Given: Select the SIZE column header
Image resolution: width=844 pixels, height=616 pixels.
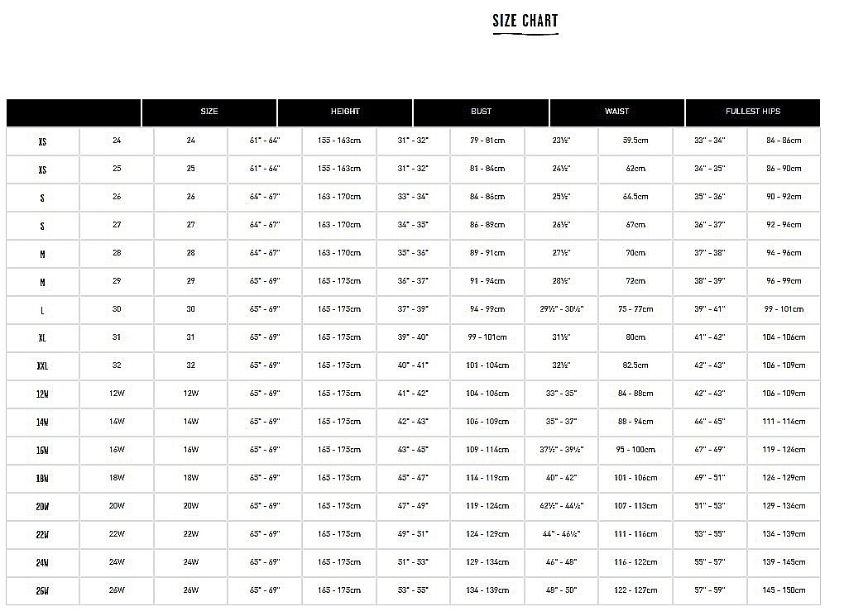Looking at the screenshot, I should pos(209,112).
